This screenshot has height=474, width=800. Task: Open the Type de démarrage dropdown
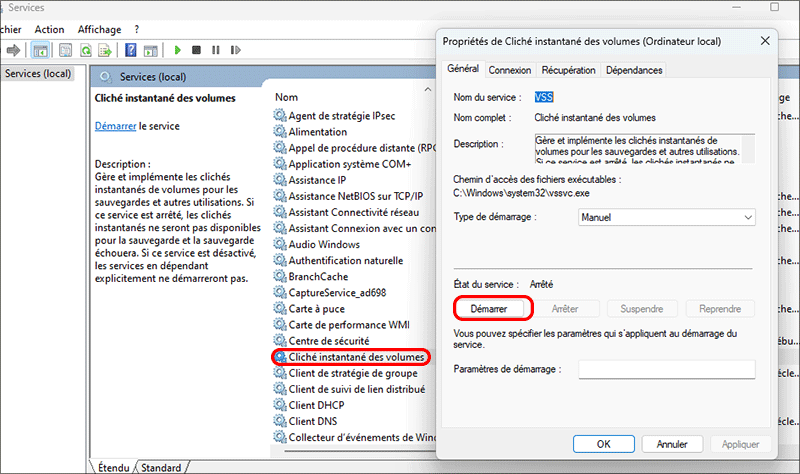coord(667,217)
